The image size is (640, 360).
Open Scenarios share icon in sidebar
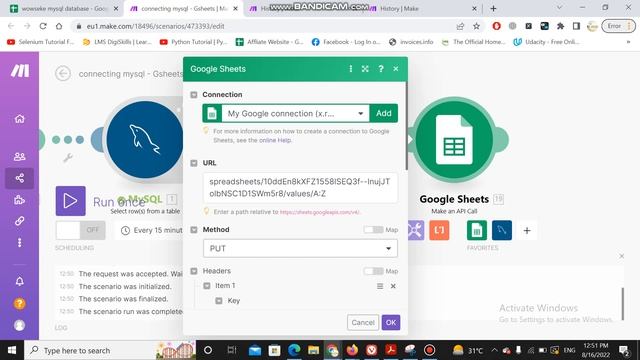(x=19, y=178)
